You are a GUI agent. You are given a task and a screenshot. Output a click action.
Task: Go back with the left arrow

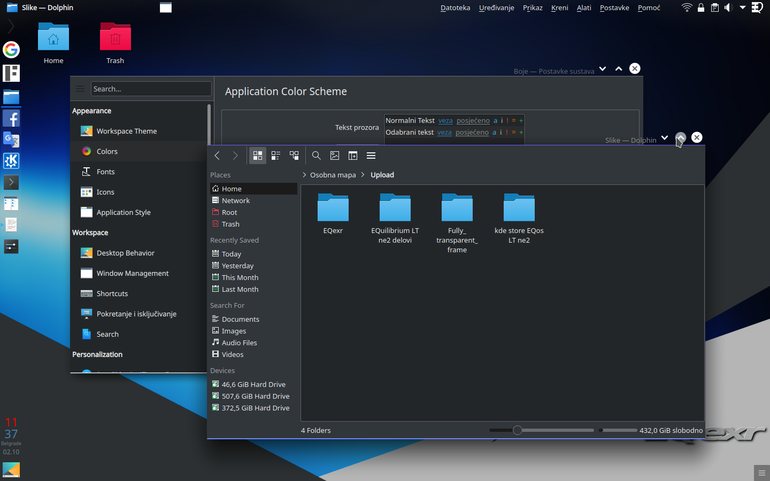point(217,156)
